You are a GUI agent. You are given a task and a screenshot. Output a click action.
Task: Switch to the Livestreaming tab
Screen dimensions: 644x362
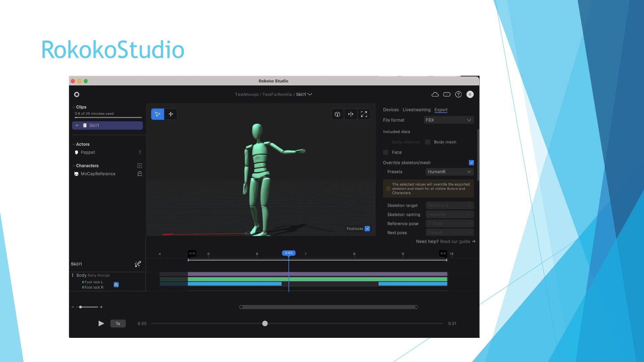pyautogui.click(x=417, y=110)
